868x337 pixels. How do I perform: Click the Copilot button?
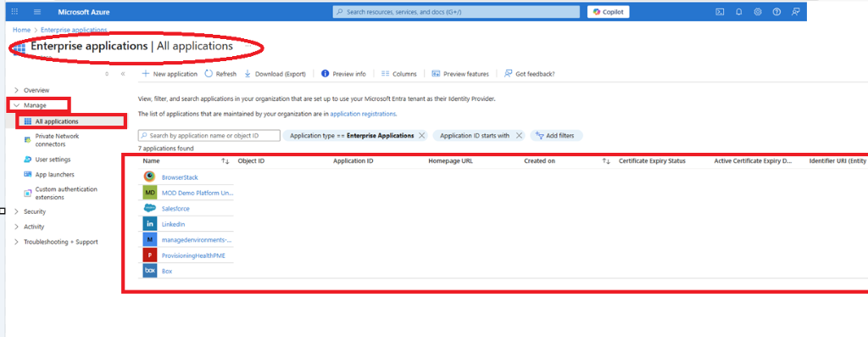609,12
